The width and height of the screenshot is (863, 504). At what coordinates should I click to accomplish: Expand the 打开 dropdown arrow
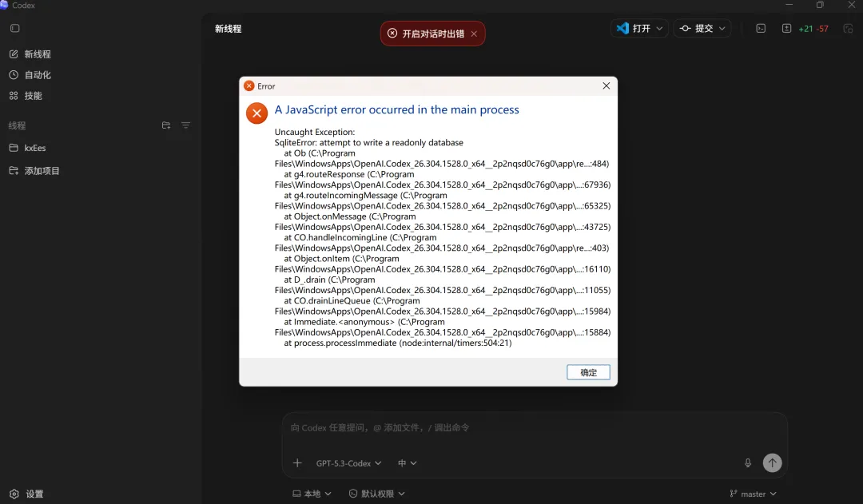point(660,28)
